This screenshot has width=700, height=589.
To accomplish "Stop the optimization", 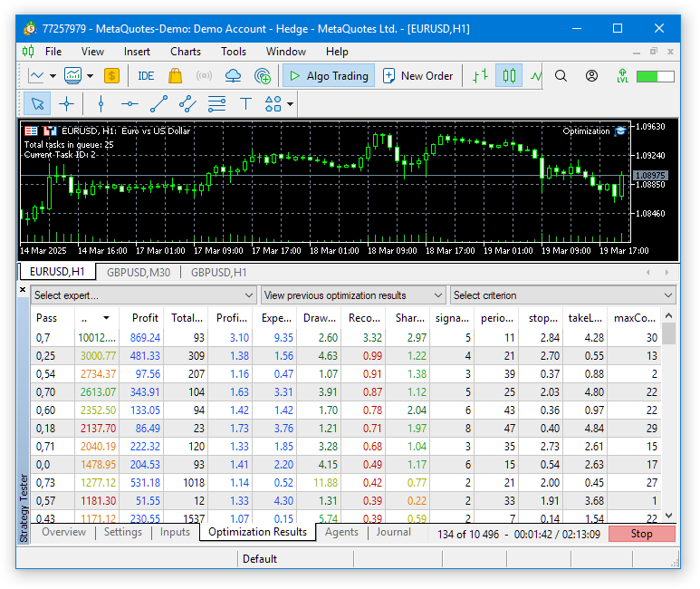I will 641,534.
